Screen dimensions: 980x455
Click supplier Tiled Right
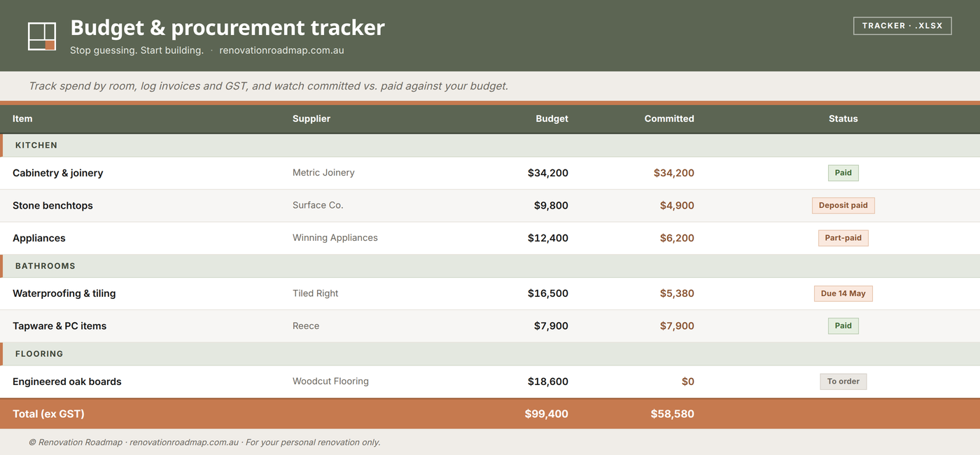coord(315,293)
